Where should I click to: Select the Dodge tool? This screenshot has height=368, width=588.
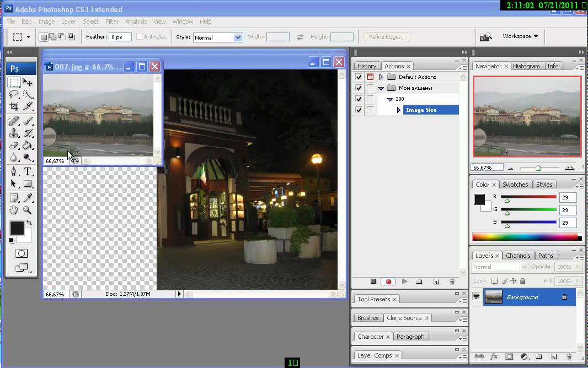28,157
